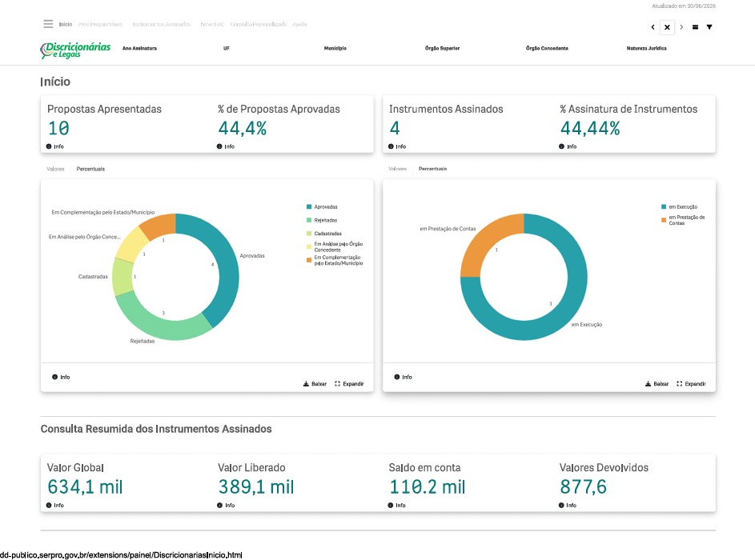Clear all selections with X icon
Image resolution: width=755 pixels, height=560 pixels.
(667, 27)
